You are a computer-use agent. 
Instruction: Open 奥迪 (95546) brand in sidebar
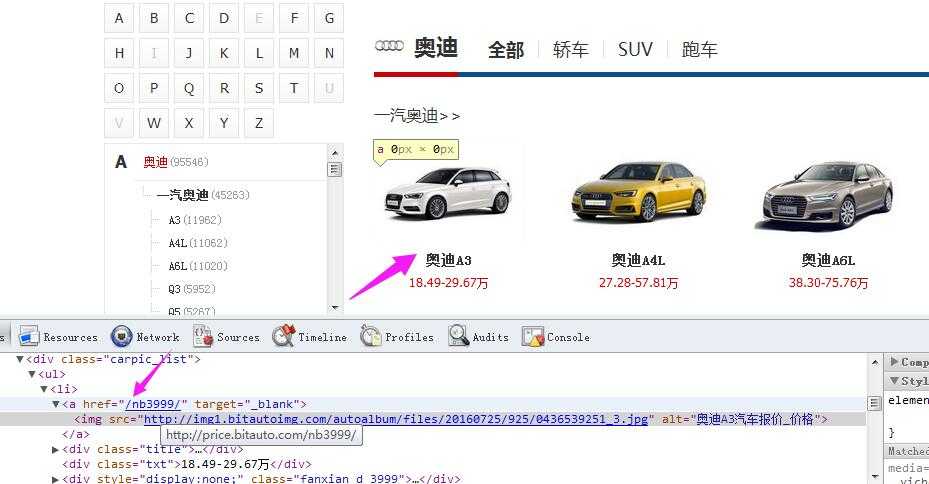(x=176, y=162)
